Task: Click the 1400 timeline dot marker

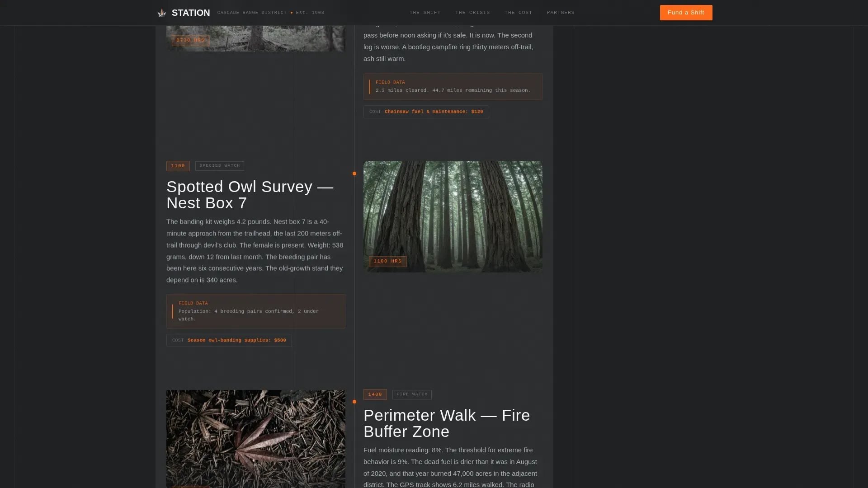Action: pyautogui.click(x=354, y=402)
